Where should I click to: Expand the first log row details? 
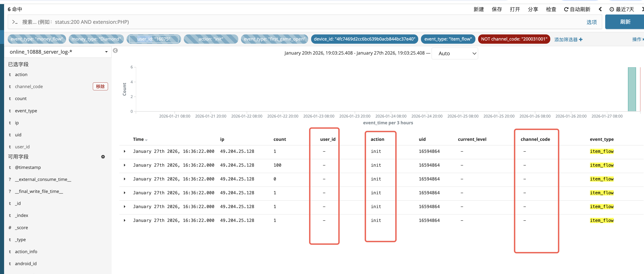tap(125, 151)
